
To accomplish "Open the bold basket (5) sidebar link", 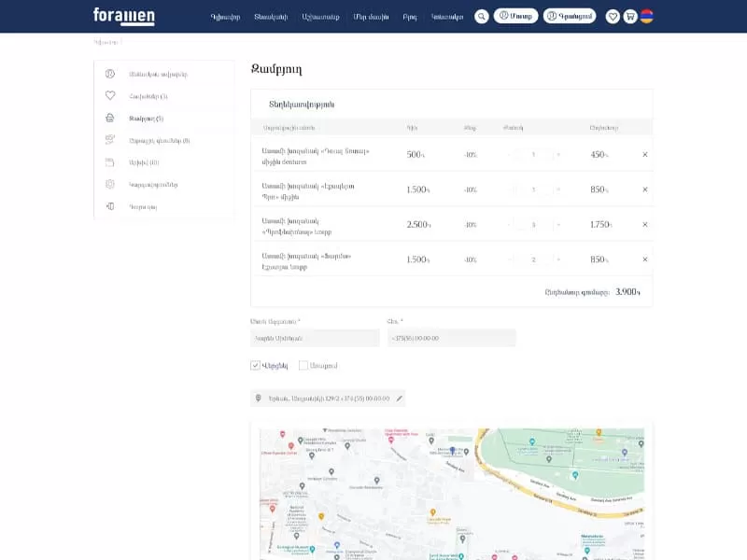I will click(147, 119).
